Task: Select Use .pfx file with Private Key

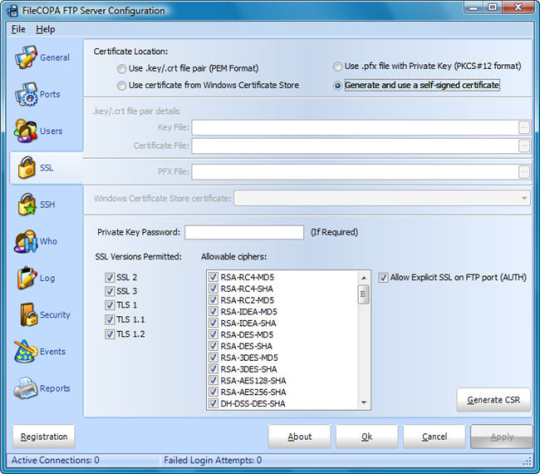Action: [x=338, y=66]
